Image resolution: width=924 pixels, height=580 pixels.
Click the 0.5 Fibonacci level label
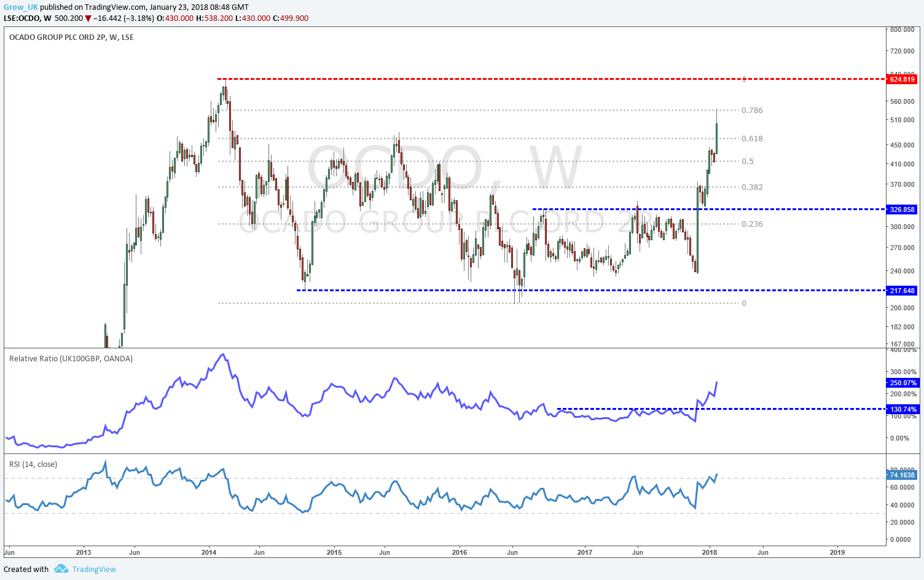[748, 162]
